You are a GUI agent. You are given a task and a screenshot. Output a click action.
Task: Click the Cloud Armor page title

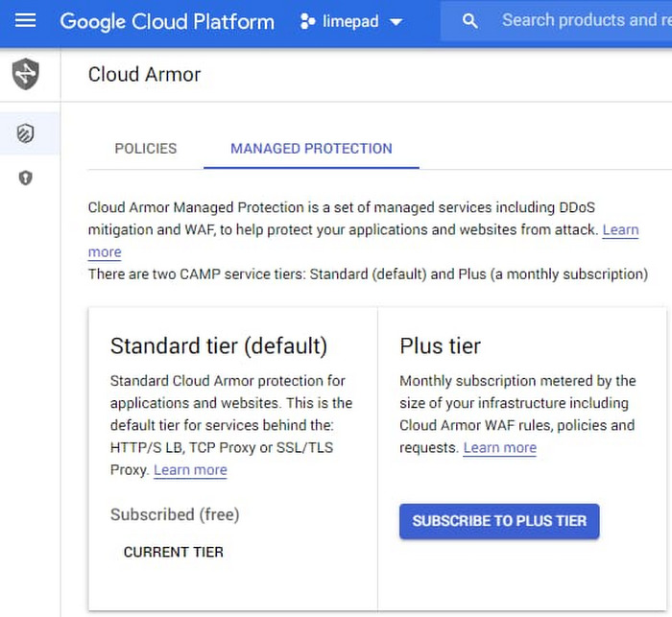tap(144, 75)
